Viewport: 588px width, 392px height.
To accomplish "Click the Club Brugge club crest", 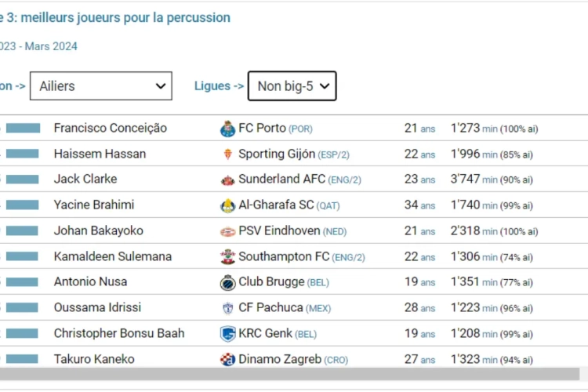I will [227, 283].
